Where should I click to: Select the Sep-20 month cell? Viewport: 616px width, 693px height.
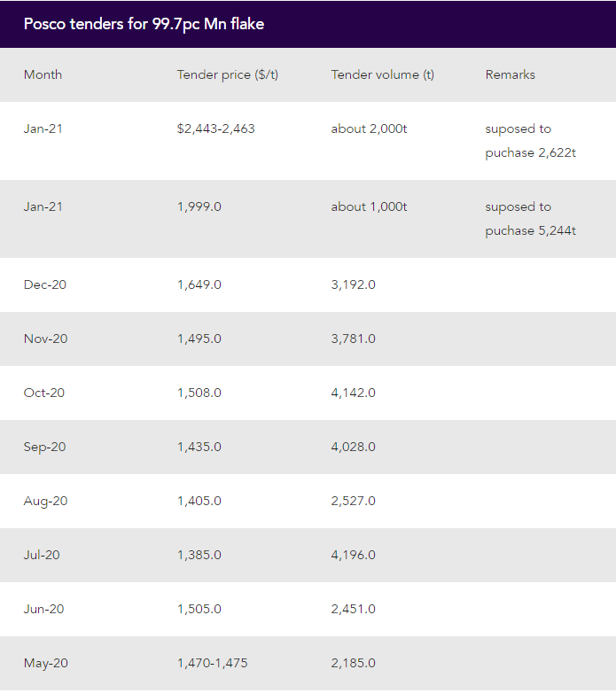[45, 447]
